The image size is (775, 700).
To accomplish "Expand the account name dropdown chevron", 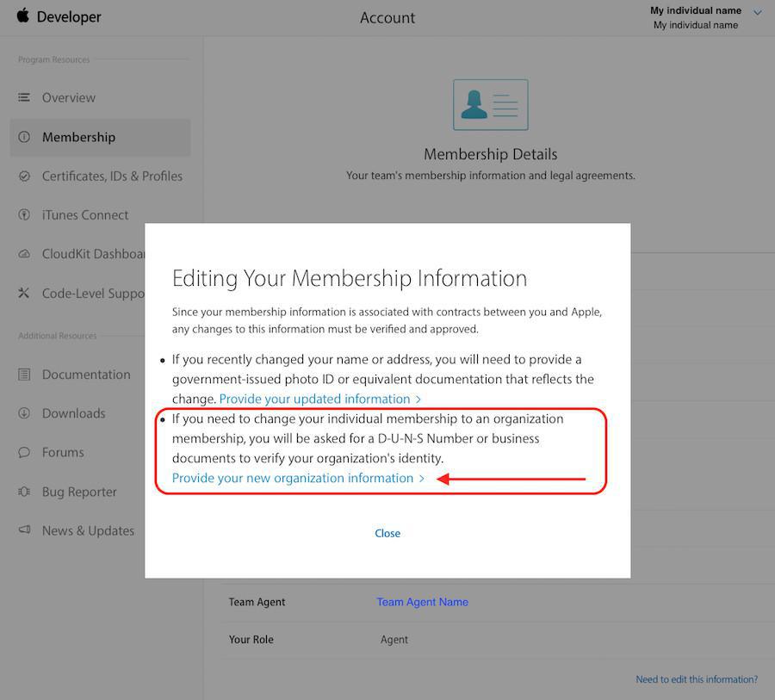I will tap(758, 12).
